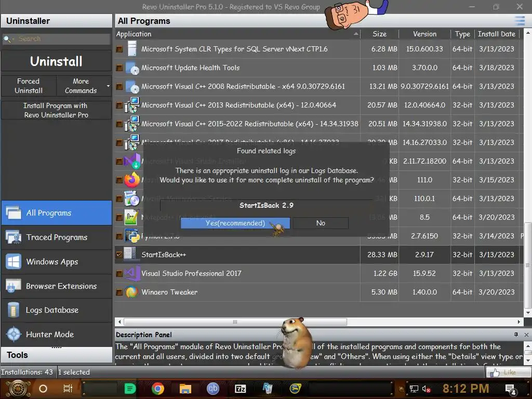Open Browser Extensions module
The width and height of the screenshot is (532, 399).
click(x=57, y=286)
